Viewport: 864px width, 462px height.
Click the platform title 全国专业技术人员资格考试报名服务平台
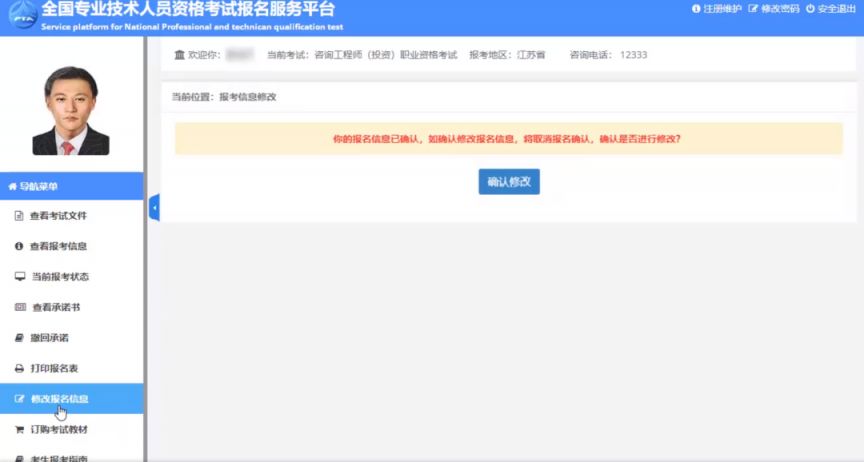point(188,9)
